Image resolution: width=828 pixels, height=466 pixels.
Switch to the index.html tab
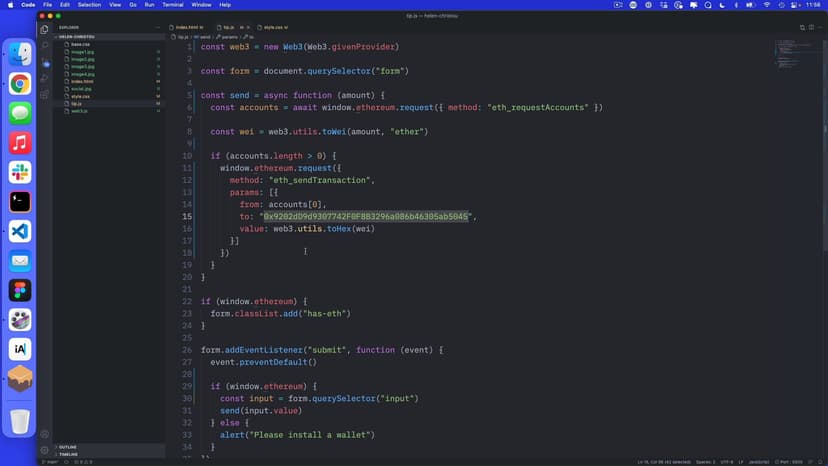pyautogui.click(x=187, y=27)
